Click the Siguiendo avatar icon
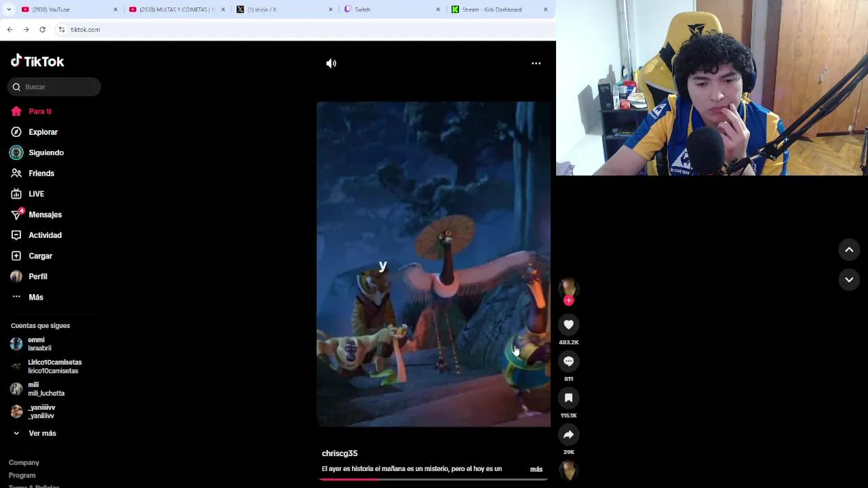The height and width of the screenshot is (488, 868). [16, 152]
